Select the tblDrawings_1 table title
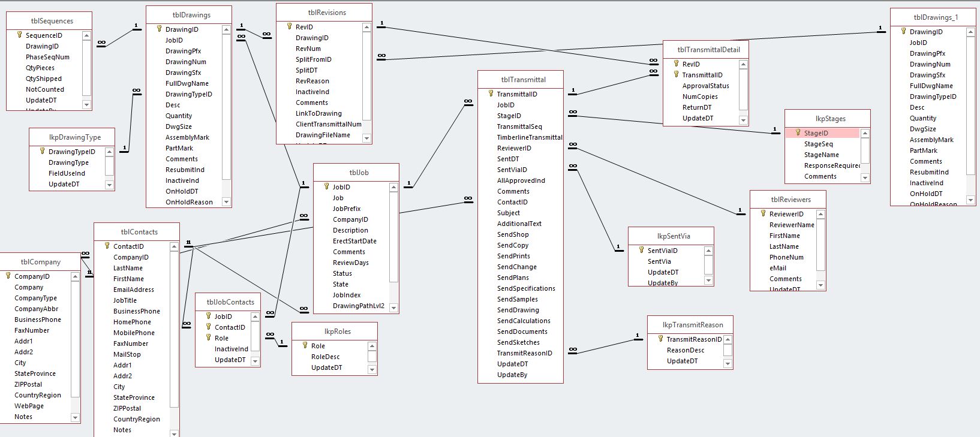Image resolution: width=980 pixels, height=437 pixels. (x=936, y=17)
